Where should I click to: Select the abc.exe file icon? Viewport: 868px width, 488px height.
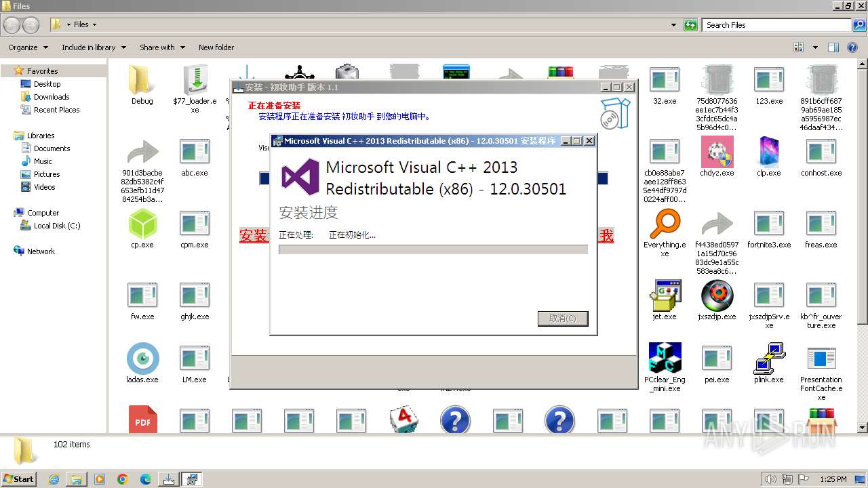(195, 152)
